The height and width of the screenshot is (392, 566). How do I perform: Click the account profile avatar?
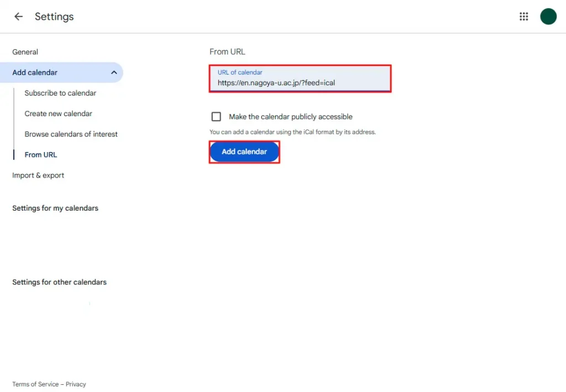pyautogui.click(x=548, y=17)
